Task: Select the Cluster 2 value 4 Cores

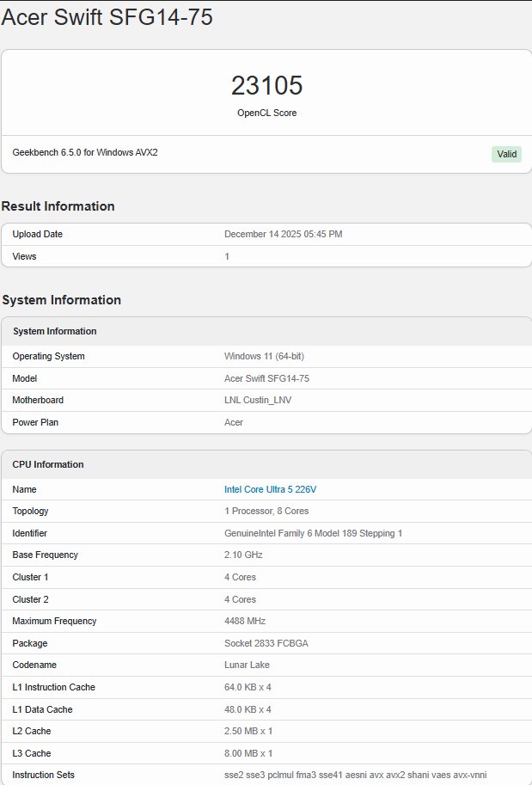Action: click(x=241, y=599)
